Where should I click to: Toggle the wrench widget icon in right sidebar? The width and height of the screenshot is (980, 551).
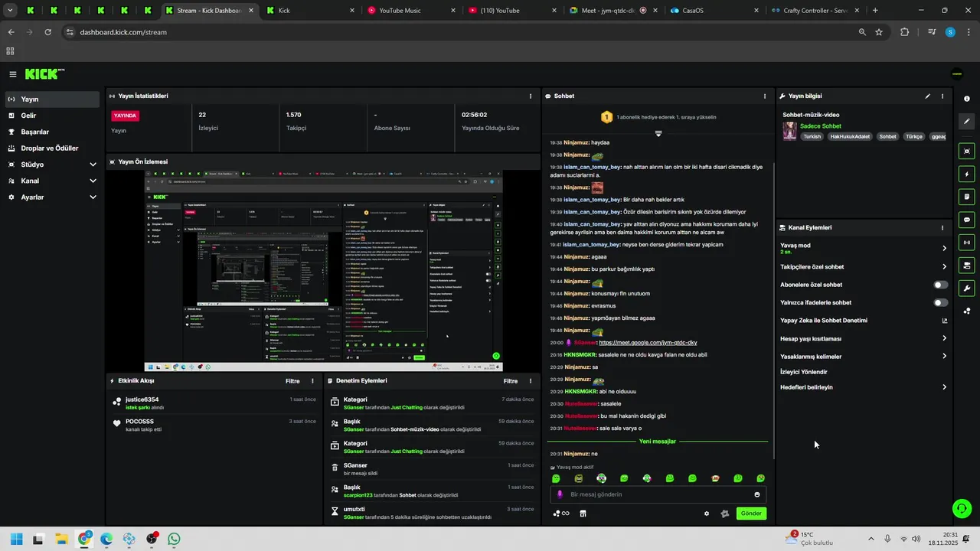pyautogui.click(x=967, y=289)
